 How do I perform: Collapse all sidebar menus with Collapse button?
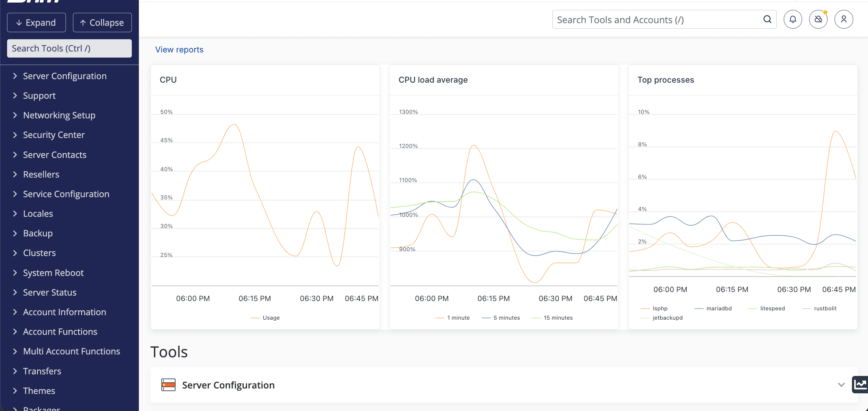(102, 23)
